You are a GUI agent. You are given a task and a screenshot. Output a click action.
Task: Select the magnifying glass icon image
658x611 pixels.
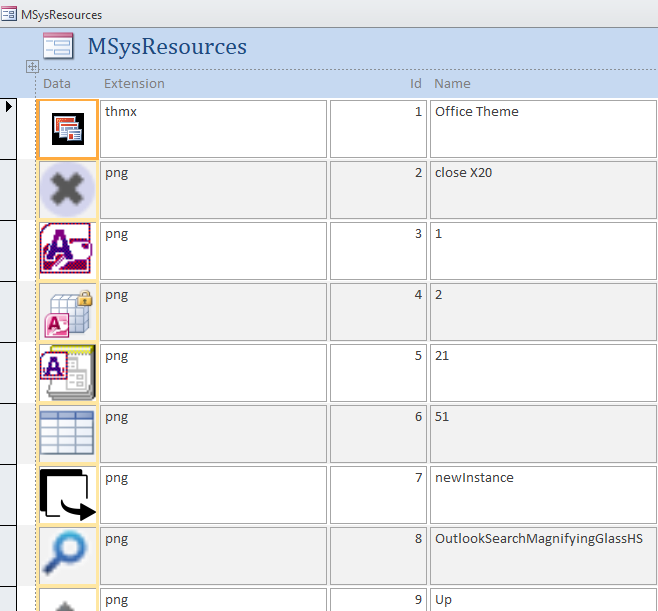pos(68,556)
